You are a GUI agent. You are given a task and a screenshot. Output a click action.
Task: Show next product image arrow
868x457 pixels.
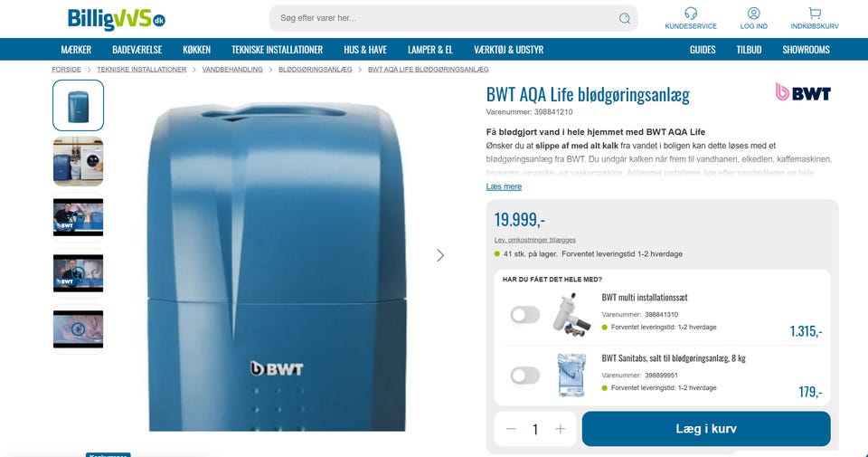tap(440, 255)
